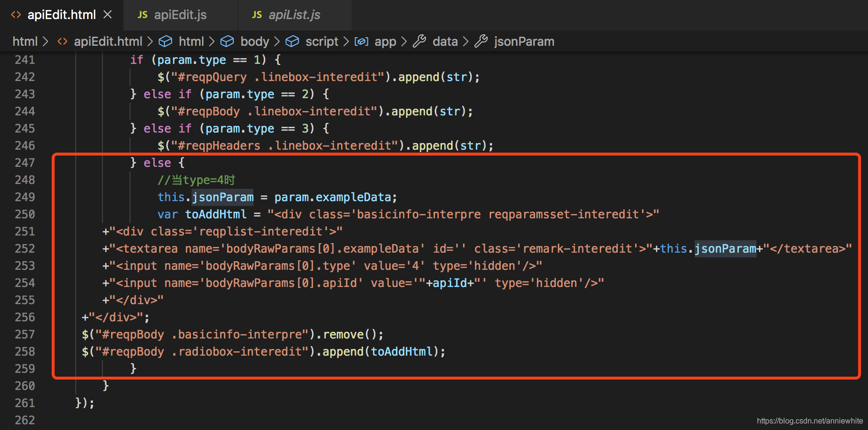Screen dimensions: 868x430
Task: Click highlighted jsonParam on line 252
Action: point(725,248)
